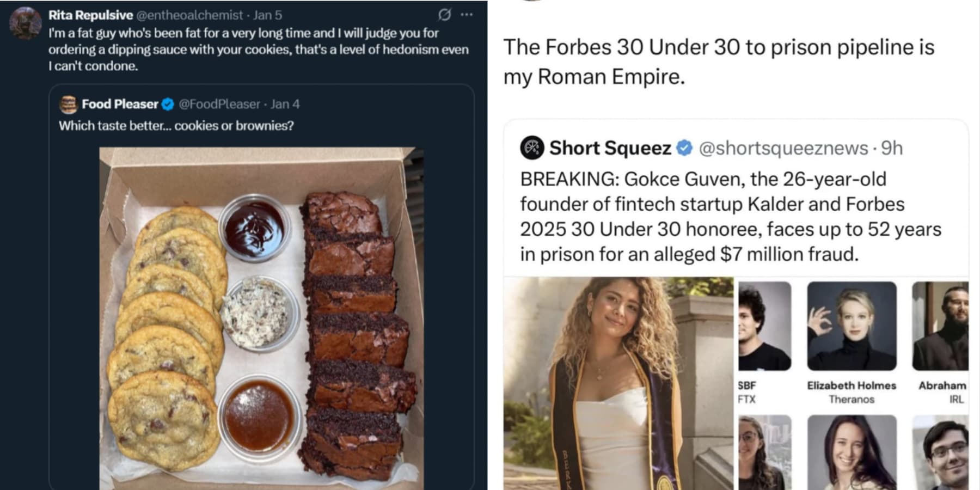
Task: Open the graduate woman photo
Action: 618,384
